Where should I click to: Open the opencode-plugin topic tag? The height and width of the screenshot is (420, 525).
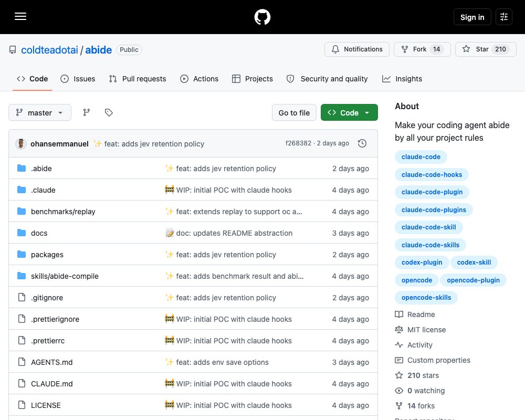(473, 280)
